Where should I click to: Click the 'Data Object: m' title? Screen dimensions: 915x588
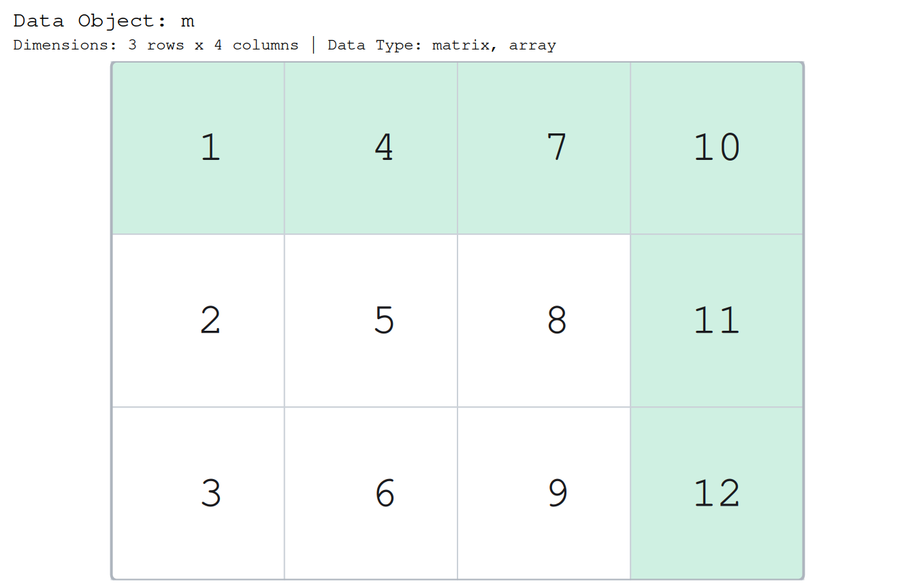coord(104,21)
